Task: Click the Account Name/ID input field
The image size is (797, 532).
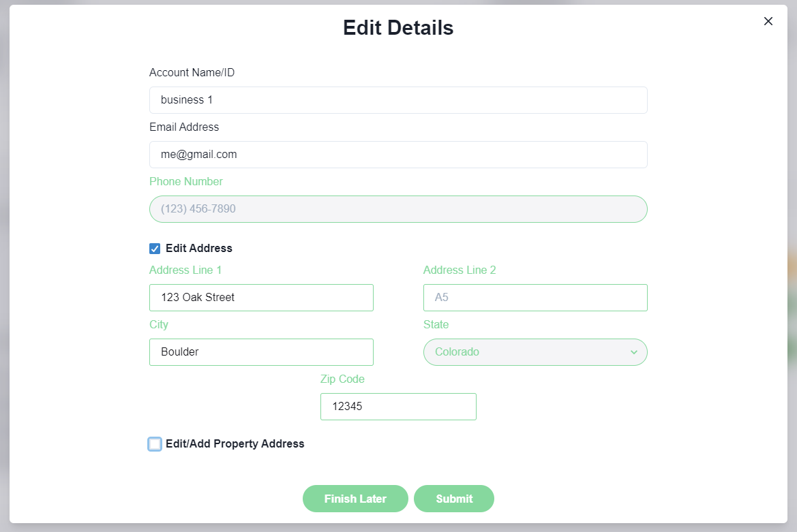Action: 398,100
